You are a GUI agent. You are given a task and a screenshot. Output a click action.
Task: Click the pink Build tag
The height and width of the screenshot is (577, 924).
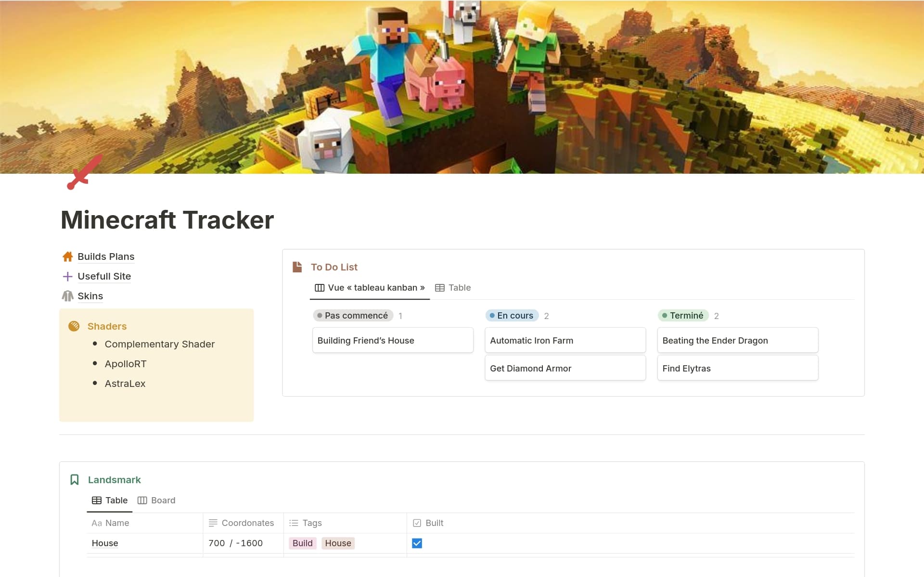click(x=303, y=543)
